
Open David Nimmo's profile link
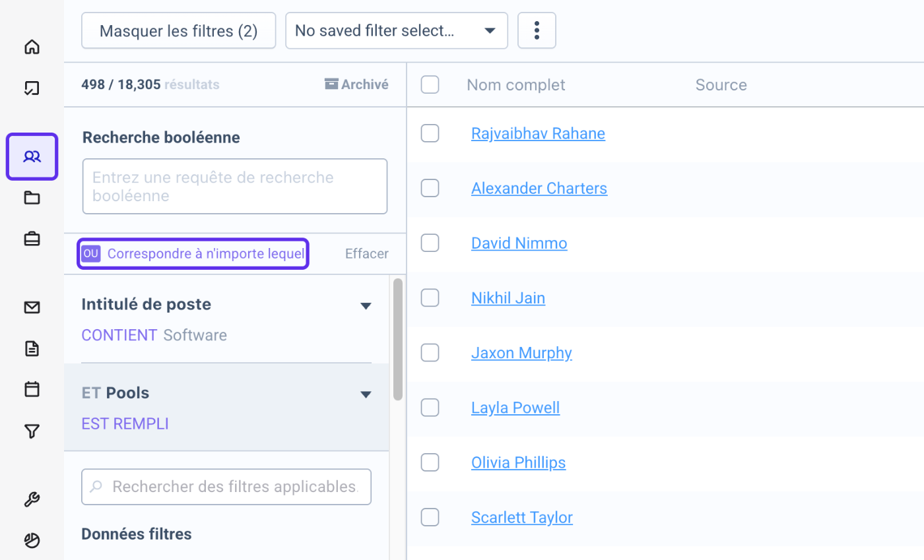(519, 243)
